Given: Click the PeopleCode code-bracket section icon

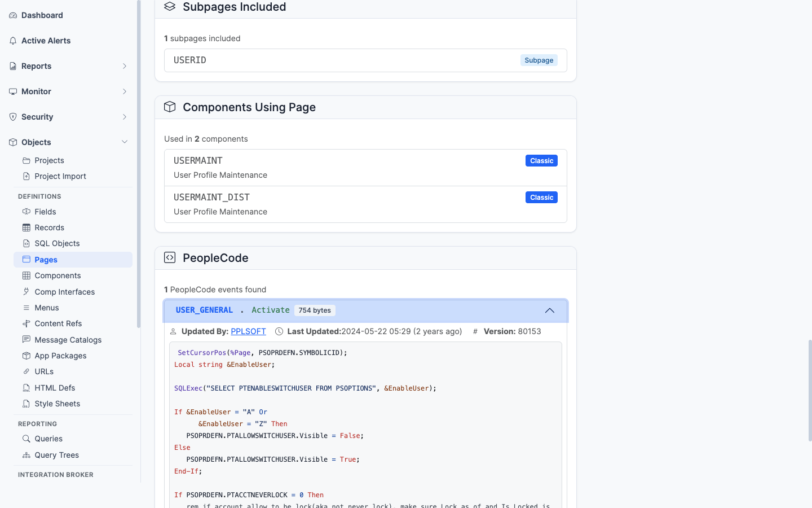Looking at the screenshot, I should click(x=170, y=257).
